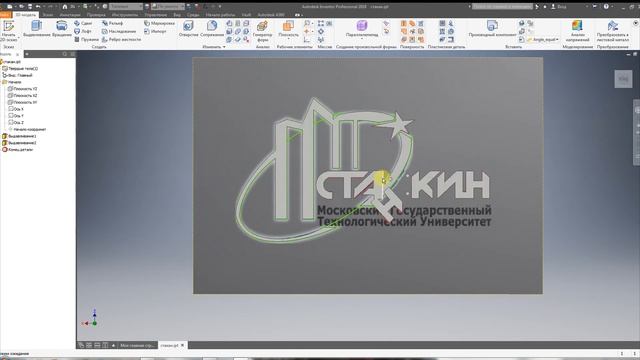Screen dimensions: 640x360
Task: Select Ось X in the model tree
Action: tap(16, 109)
